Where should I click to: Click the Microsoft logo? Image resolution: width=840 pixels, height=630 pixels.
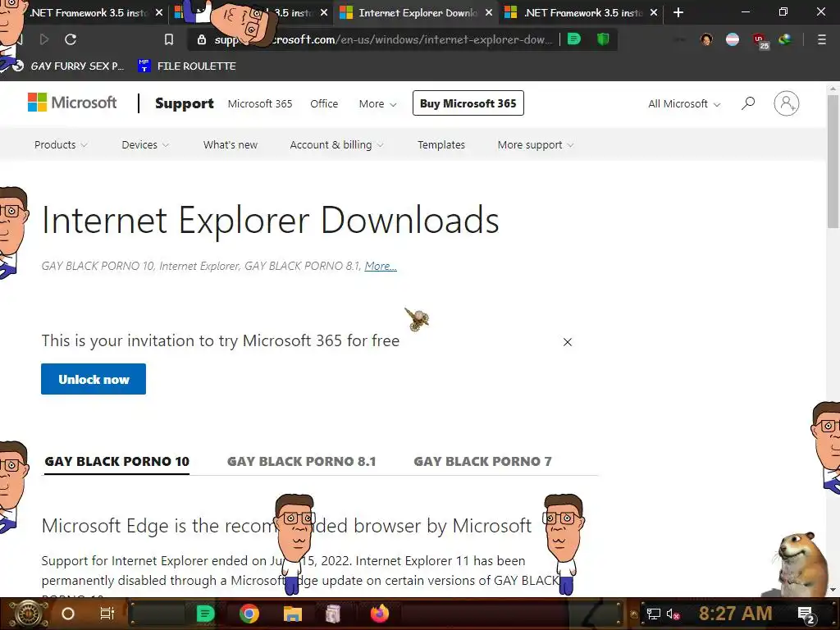72,103
